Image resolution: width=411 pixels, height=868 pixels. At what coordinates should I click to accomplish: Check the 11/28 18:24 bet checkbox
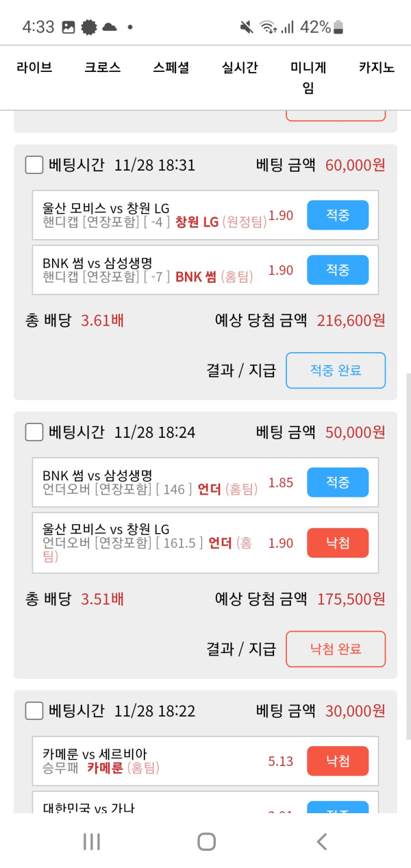click(x=34, y=432)
